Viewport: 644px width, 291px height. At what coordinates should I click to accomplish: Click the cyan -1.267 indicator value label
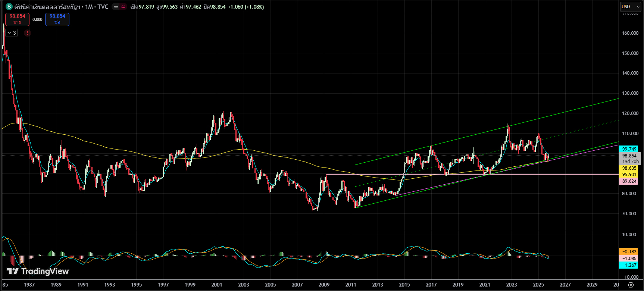629,265
